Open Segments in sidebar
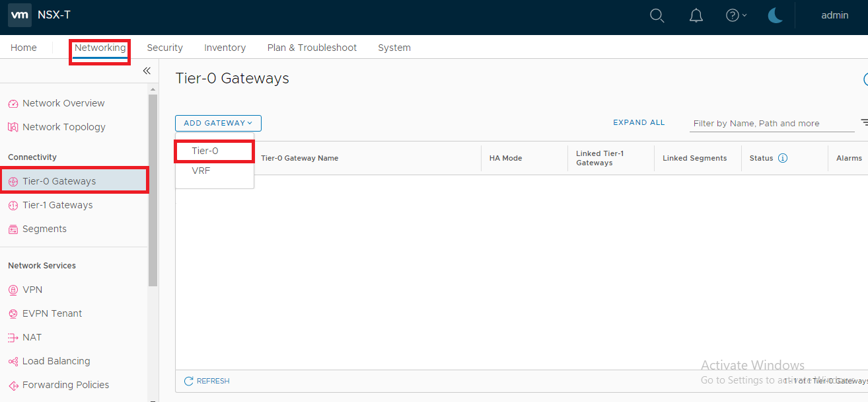 (x=44, y=229)
